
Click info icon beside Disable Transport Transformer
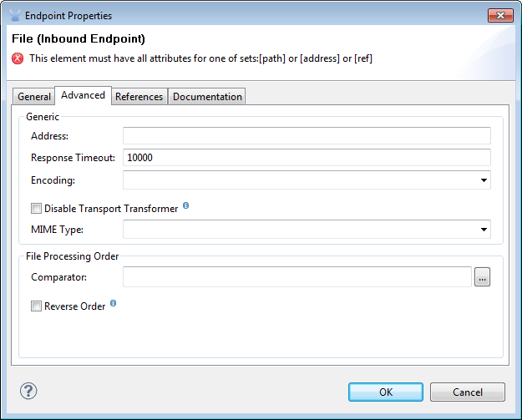tap(185, 205)
